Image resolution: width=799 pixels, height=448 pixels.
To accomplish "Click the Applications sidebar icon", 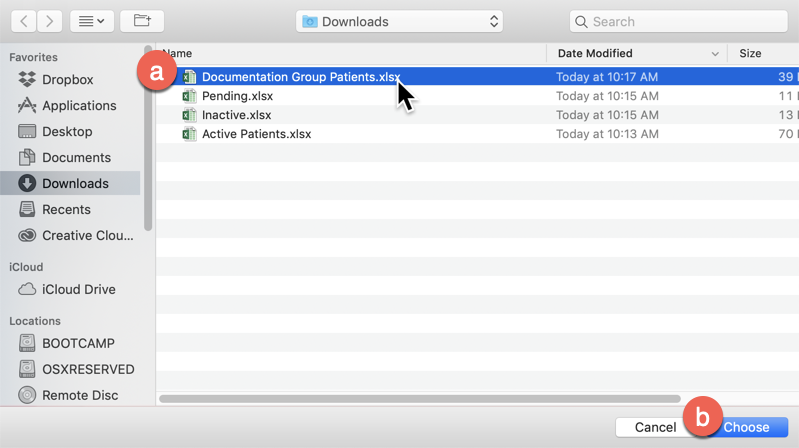I will [27, 105].
